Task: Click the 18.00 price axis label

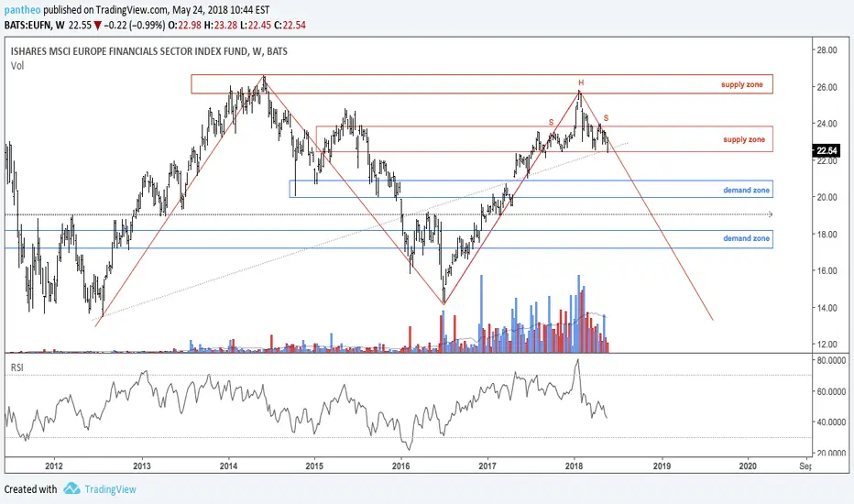Action: pyautogui.click(x=827, y=235)
